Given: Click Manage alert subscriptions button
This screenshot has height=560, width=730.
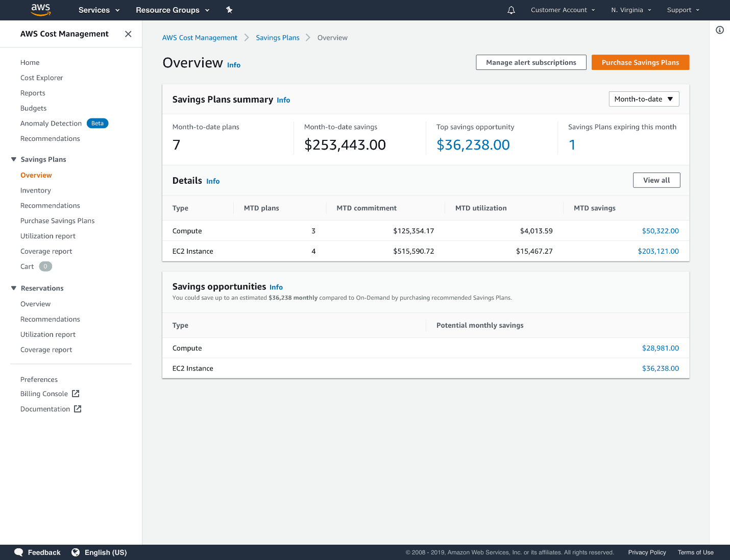Looking at the screenshot, I should click(x=531, y=62).
